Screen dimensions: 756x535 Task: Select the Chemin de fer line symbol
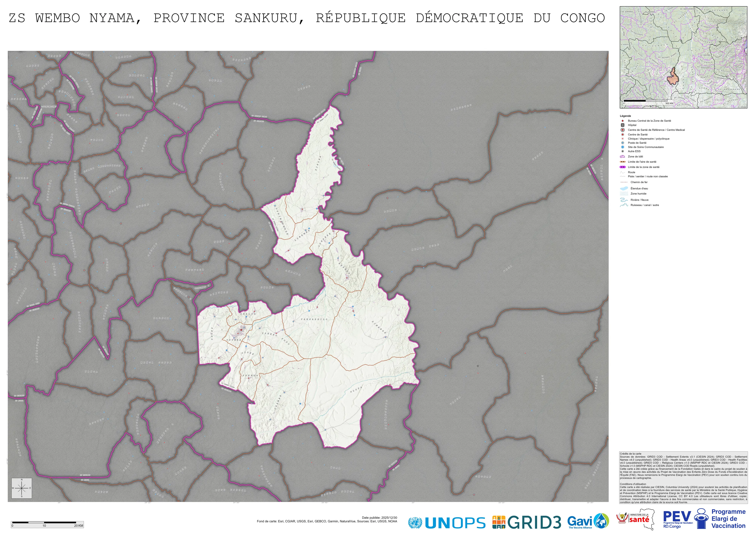[624, 182]
